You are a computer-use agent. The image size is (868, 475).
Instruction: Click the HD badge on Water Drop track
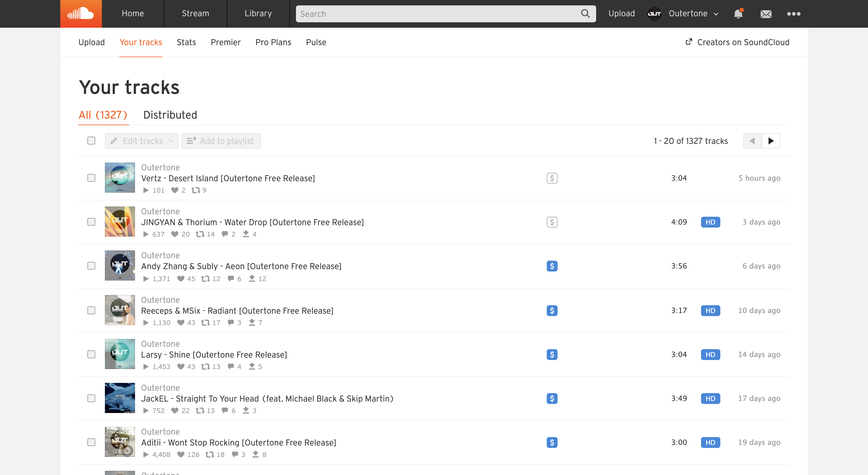coord(710,222)
